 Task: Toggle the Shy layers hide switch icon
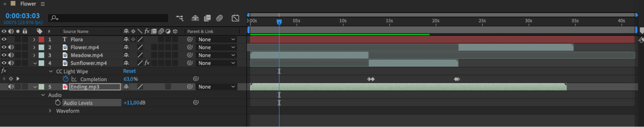pos(195,18)
